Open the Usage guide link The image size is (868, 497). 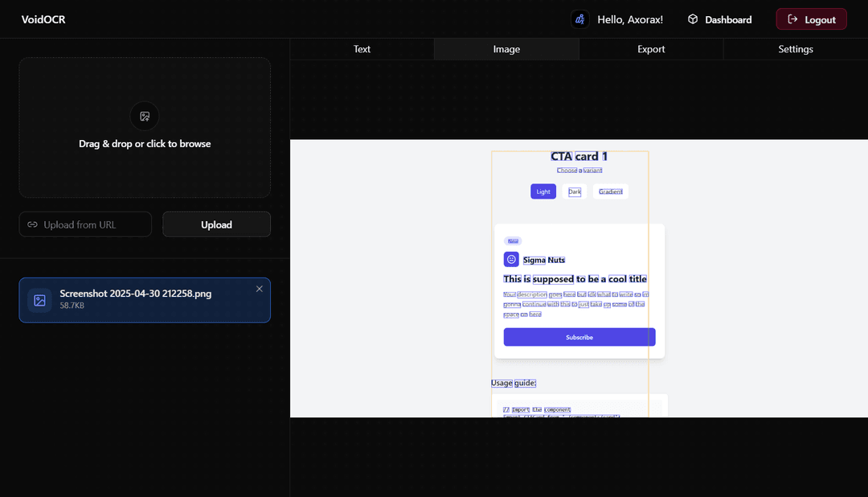[513, 383]
